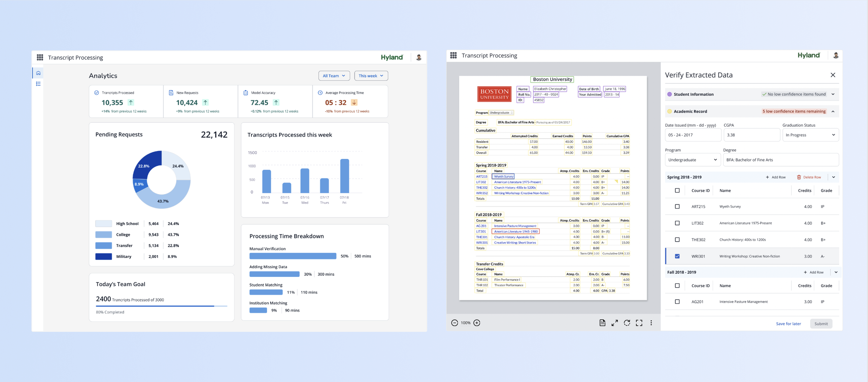Image resolution: width=868 pixels, height=382 pixels.
Task: Open the Graduation Status dropdown
Action: [810, 135]
